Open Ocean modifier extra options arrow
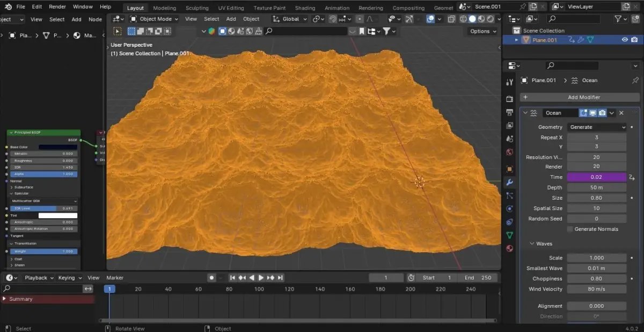The height and width of the screenshot is (332, 644). tap(612, 113)
